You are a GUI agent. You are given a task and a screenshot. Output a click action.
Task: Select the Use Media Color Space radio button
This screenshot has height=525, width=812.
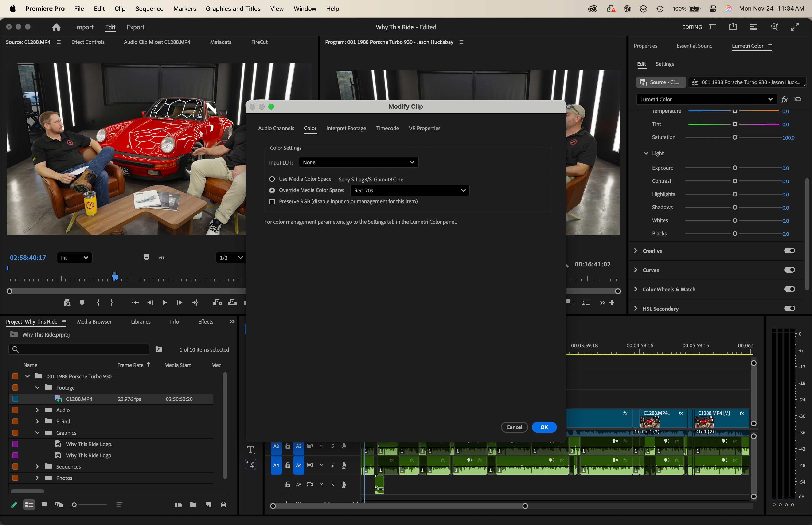[272, 179]
